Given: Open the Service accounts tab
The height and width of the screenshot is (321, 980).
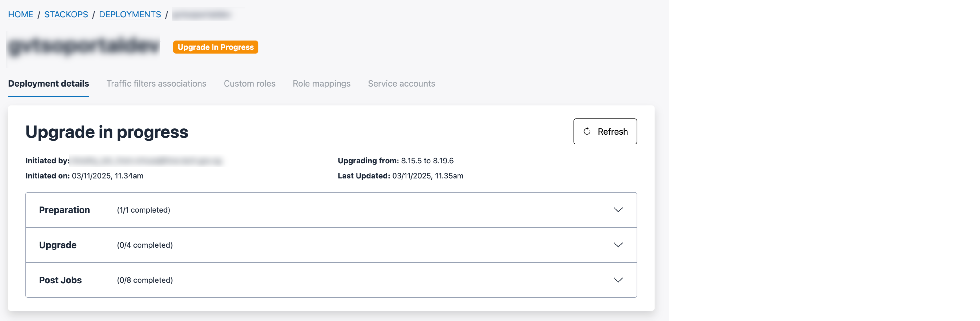Looking at the screenshot, I should click(401, 84).
